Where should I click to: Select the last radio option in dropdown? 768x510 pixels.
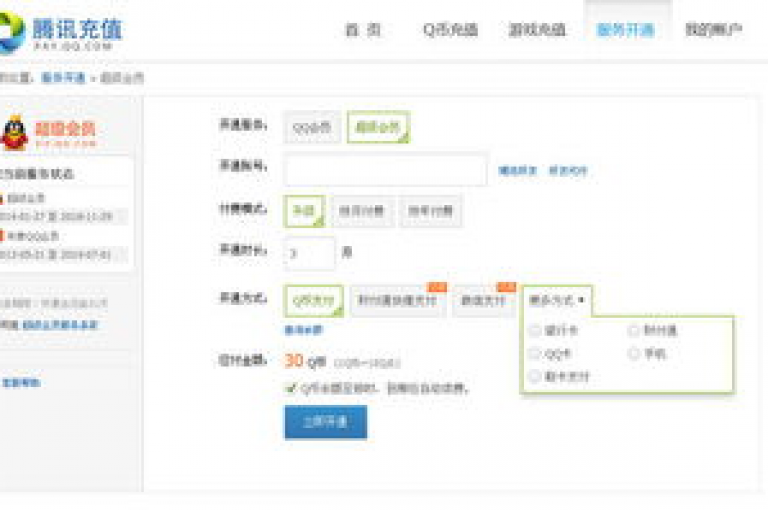pyautogui.click(x=535, y=376)
